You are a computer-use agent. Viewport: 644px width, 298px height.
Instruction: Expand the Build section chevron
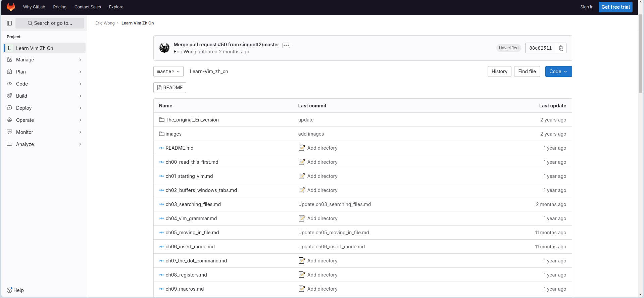click(80, 96)
